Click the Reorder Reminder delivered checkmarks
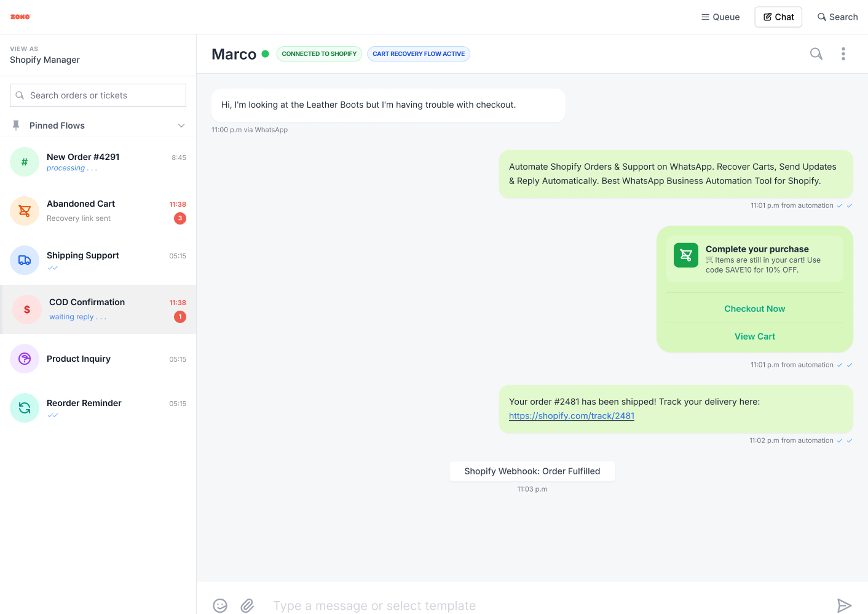This screenshot has width=868, height=614. pos(53,415)
